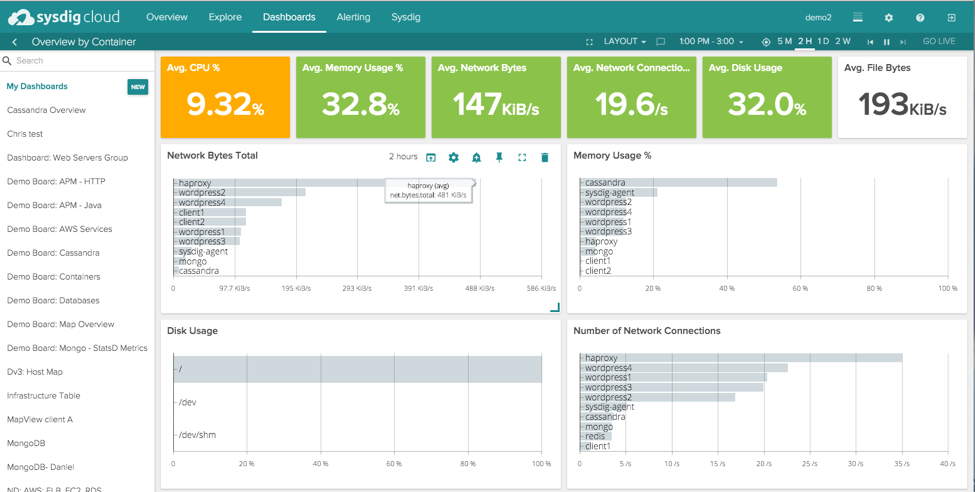
Task: Click the logout icon in top bar
Action: [x=951, y=17]
